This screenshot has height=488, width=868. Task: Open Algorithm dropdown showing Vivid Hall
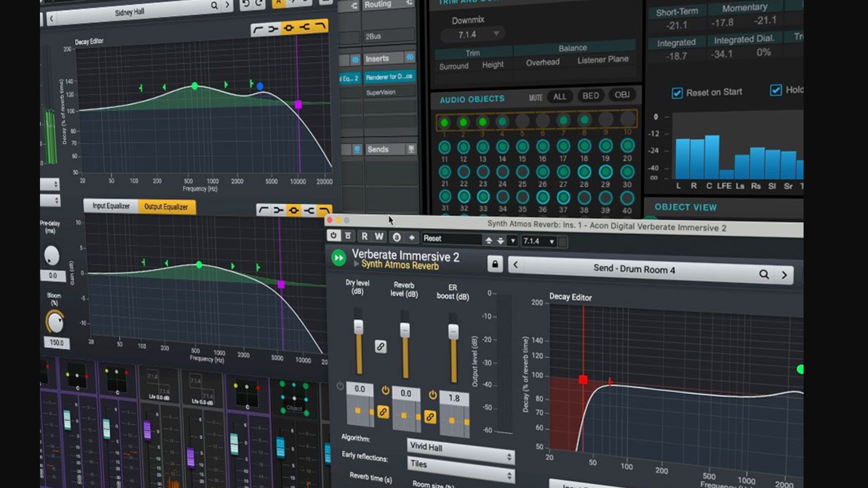point(460,450)
